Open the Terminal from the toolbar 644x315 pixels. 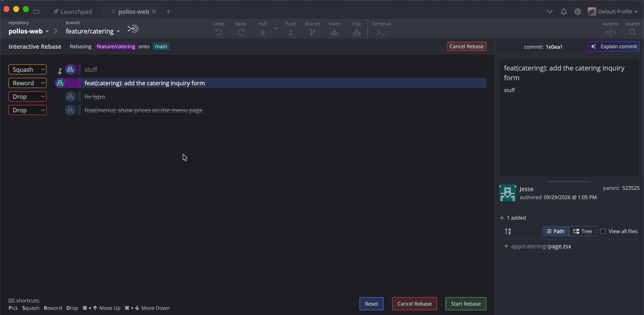click(x=381, y=32)
